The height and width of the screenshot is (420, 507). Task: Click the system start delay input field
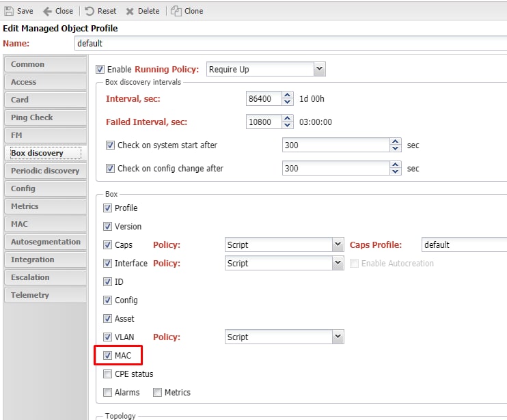pyautogui.click(x=336, y=145)
